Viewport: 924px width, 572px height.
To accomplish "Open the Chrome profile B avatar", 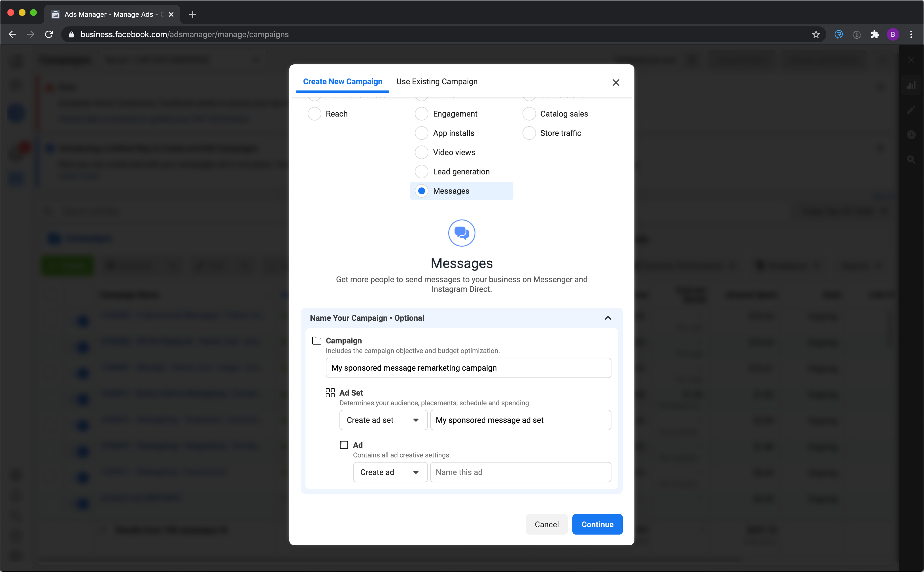I will pyautogui.click(x=893, y=34).
